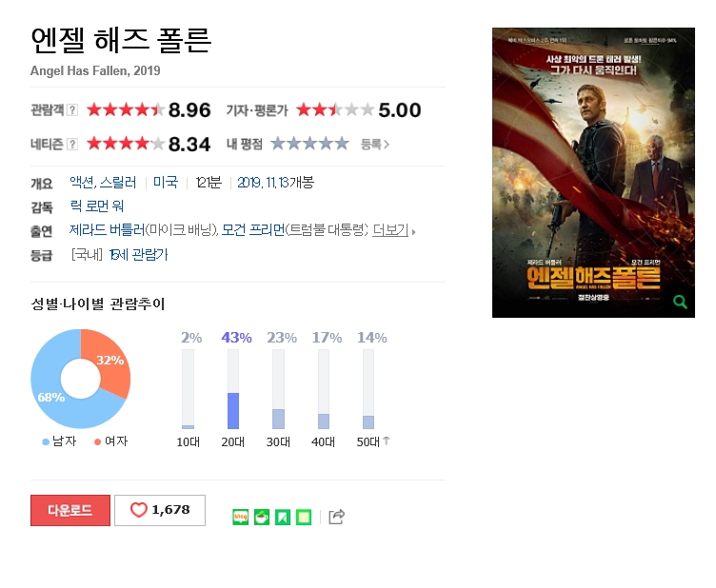Set my rating on 내 평점 stars
Viewport: 716px width, 588px height.
[x=310, y=144]
